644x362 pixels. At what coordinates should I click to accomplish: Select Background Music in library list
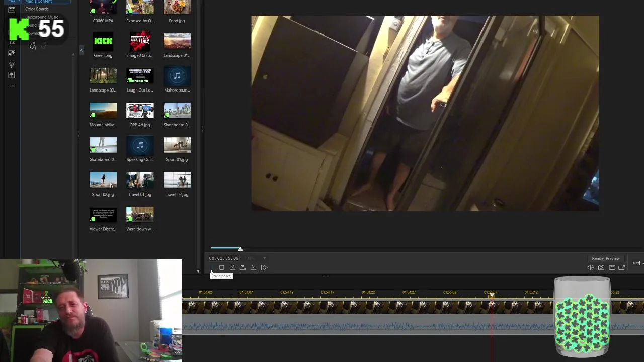click(42, 17)
